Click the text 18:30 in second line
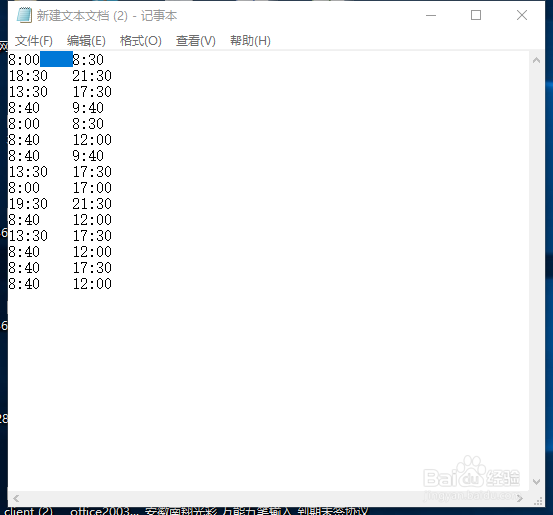This screenshot has height=515, width=553. tap(28, 76)
